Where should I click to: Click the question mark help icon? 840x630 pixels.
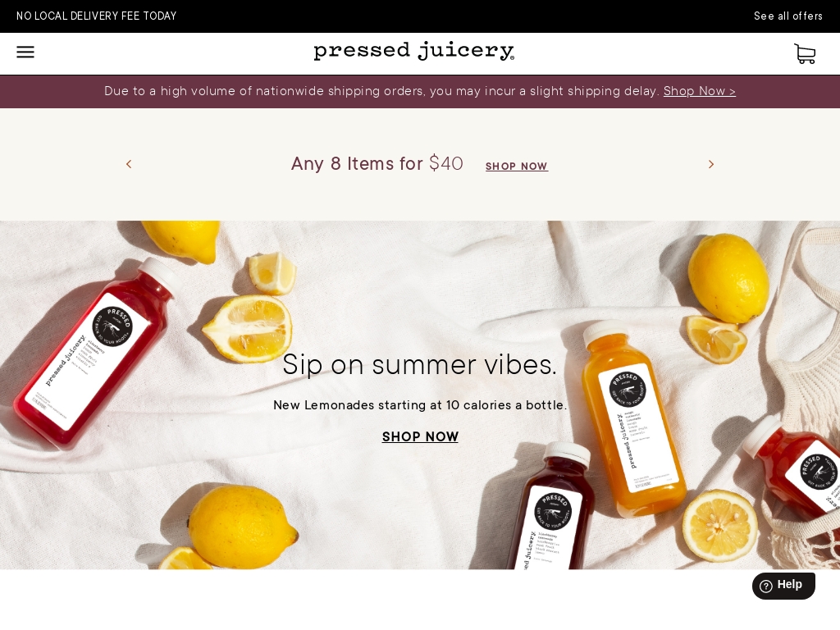766,586
